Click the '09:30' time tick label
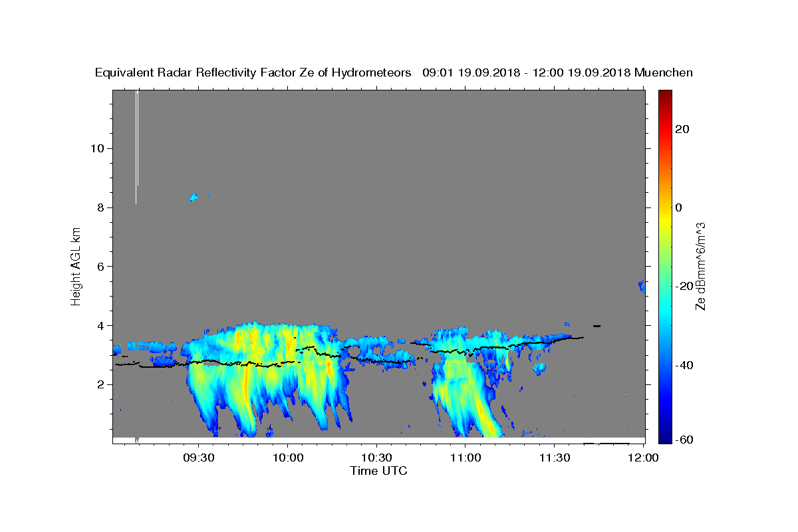798x532 pixels. click(x=198, y=458)
